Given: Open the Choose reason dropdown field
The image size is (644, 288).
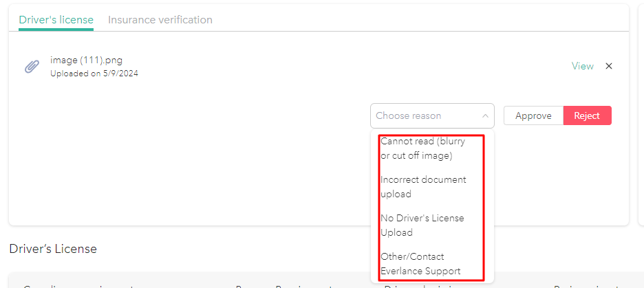Looking at the screenshot, I should [423, 116].
